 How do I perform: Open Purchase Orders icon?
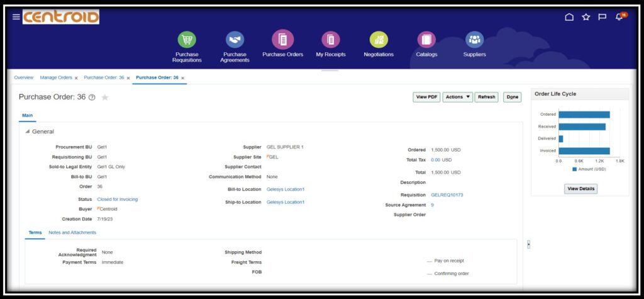click(282, 40)
